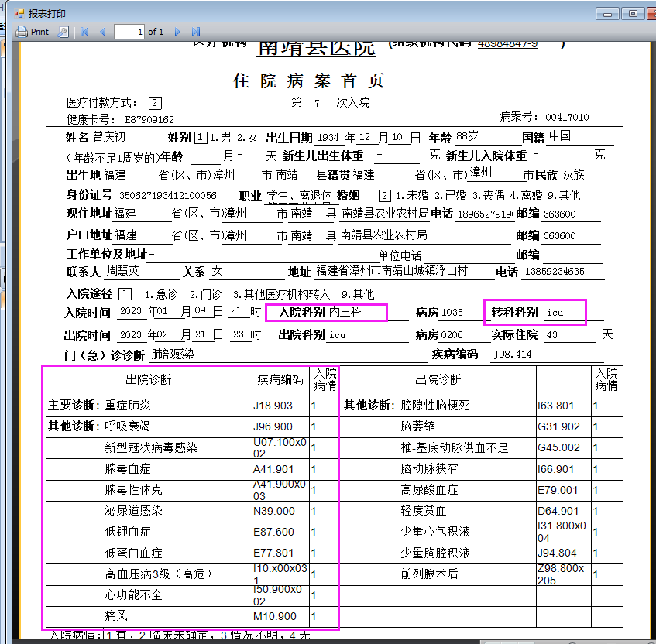Viewport: 656px width, 644px height.
Task: Click the record number 00417010
Action: click(567, 117)
